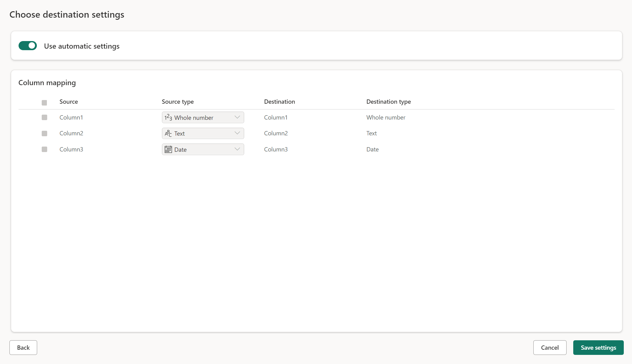This screenshot has height=364, width=632.
Task: Click the Column mapping section header
Action: tap(47, 82)
